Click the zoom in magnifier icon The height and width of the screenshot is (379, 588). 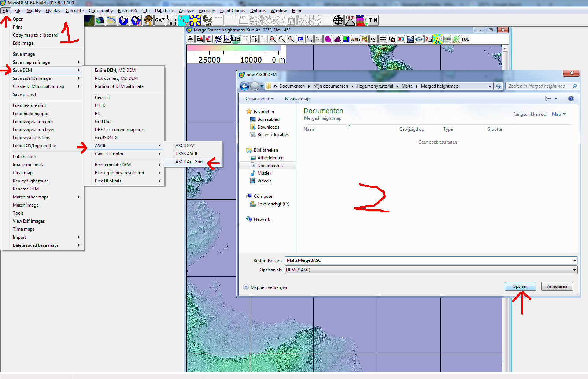[273, 39]
